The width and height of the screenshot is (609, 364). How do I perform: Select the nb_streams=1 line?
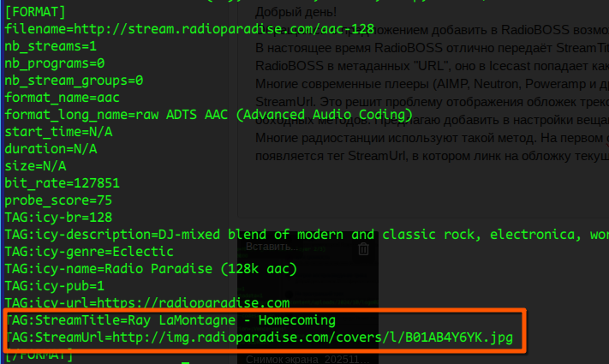pos(50,45)
